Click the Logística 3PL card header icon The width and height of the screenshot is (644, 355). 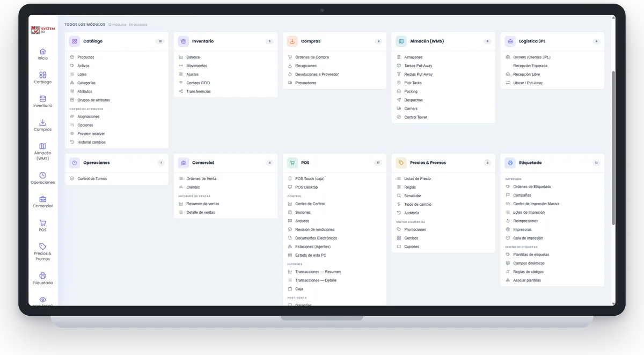click(x=510, y=41)
